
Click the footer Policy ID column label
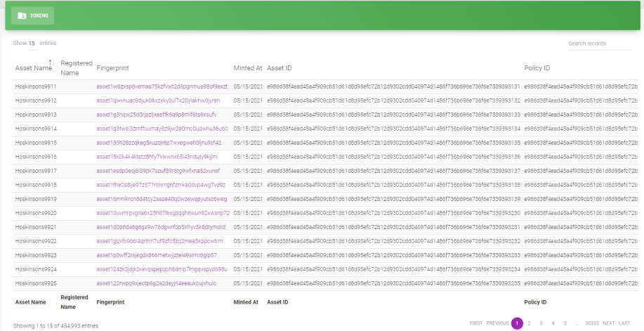[535, 301]
